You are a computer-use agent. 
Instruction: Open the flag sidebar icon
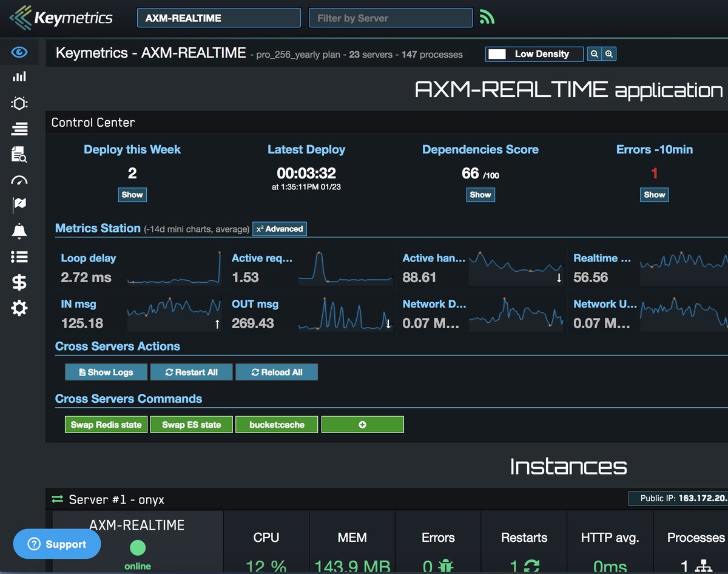(x=19, y=205)
